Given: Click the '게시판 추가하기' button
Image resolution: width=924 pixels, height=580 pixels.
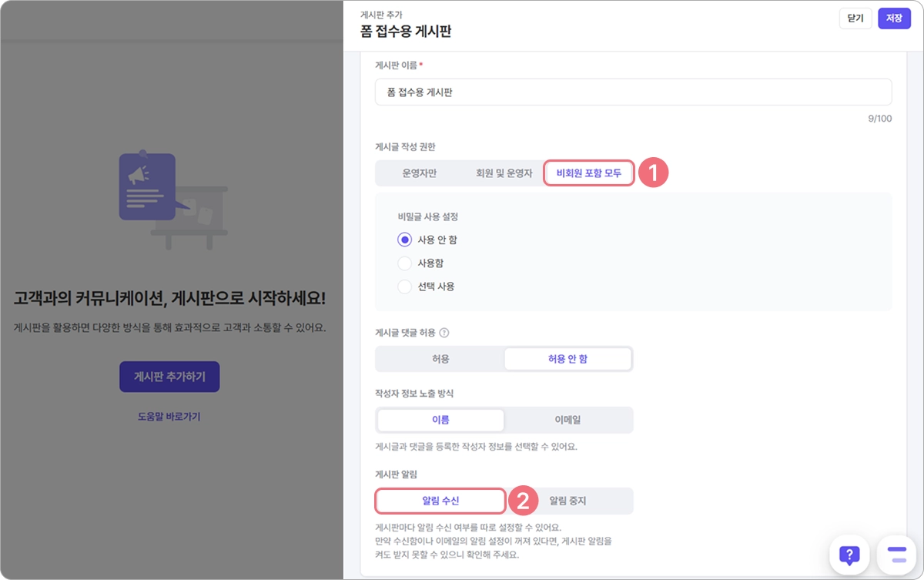Looking at the screenshot, I should point(169,377).
